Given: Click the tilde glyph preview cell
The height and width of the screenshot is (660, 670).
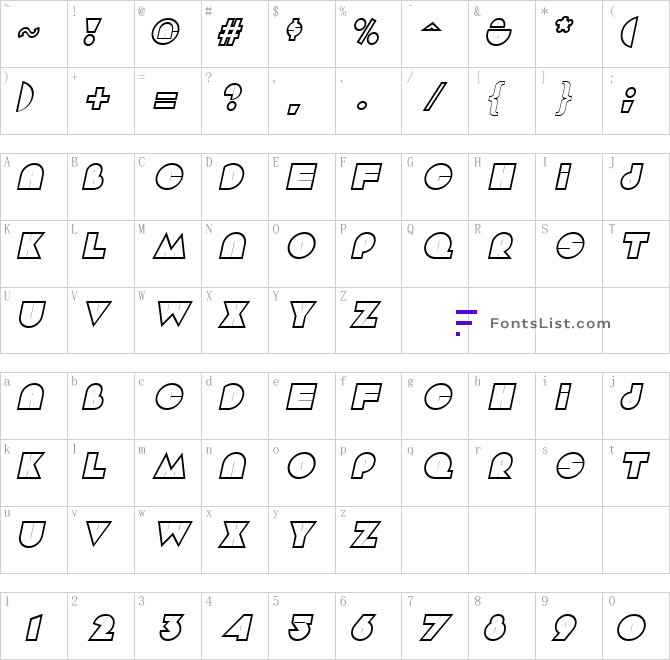Looking at the screenshot, I should point(34,34).
